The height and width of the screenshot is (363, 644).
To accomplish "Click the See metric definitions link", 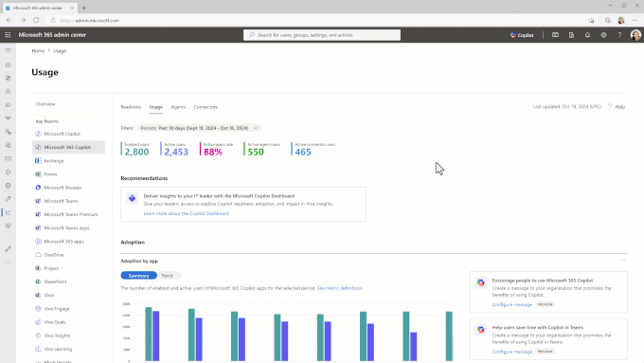I will (x=339, y=288).
